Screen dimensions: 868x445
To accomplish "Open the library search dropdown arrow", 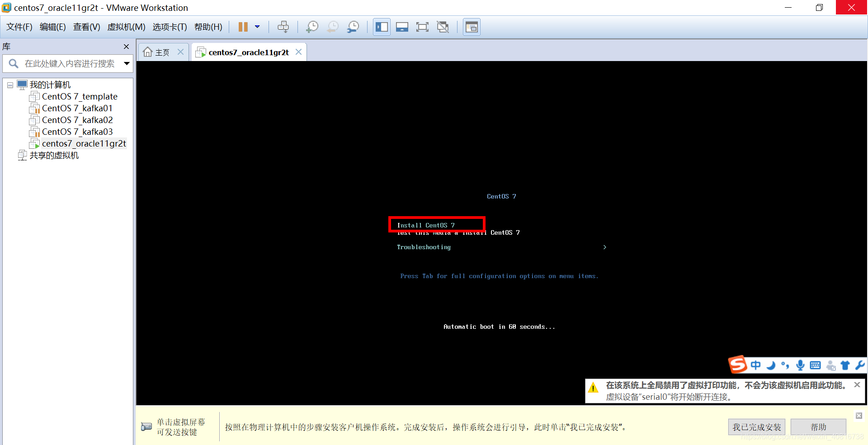I will click(x=127, y=64).
